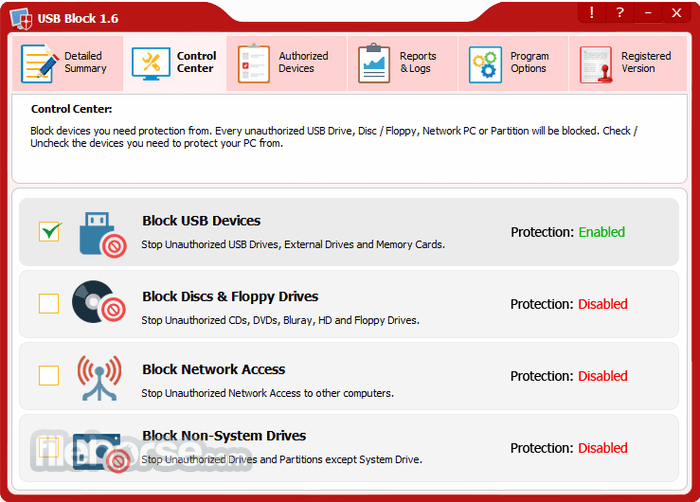Click Disabled status for Discs & Floppy Drives
Screen dimensions: 700x502
click(x=603, y=304)
